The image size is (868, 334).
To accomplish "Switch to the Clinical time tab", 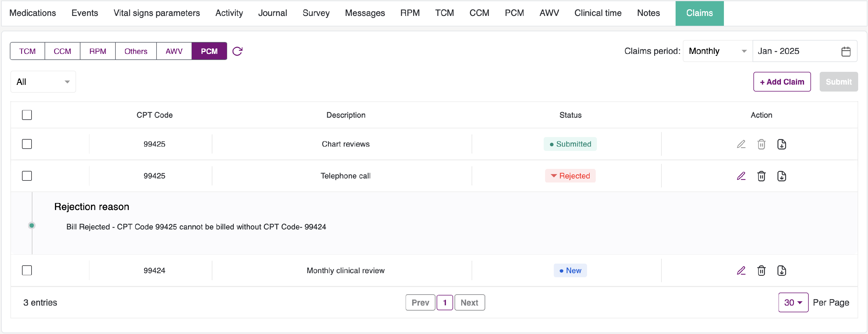I will [597, 13].
